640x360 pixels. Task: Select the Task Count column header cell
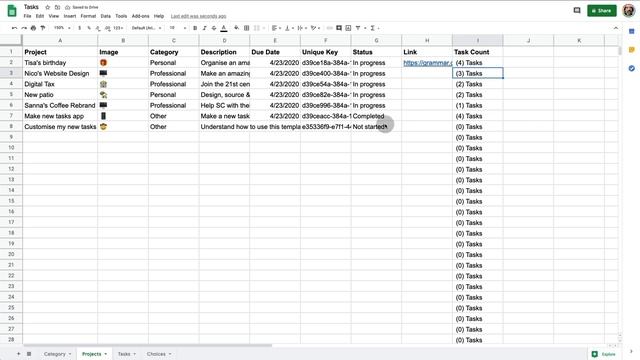478,52
